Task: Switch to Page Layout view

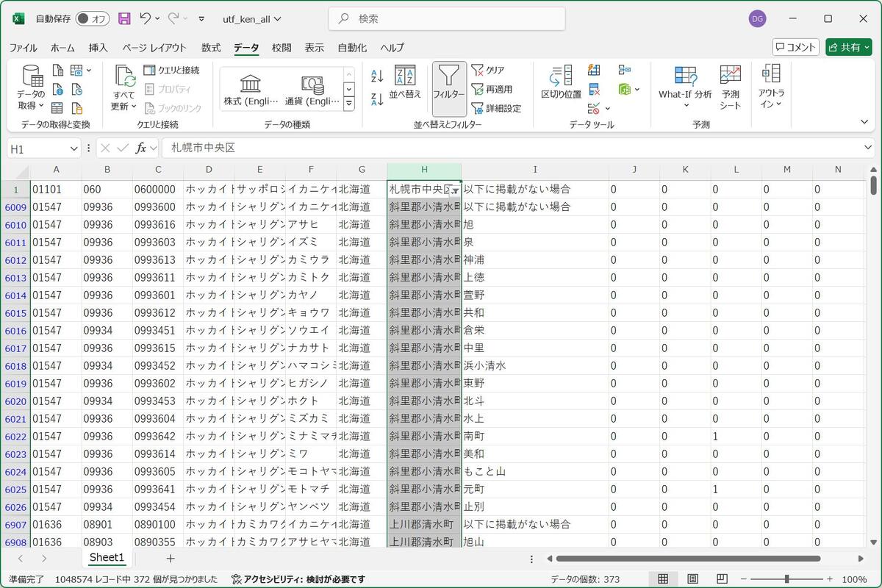Action: (x=692, y=579)
